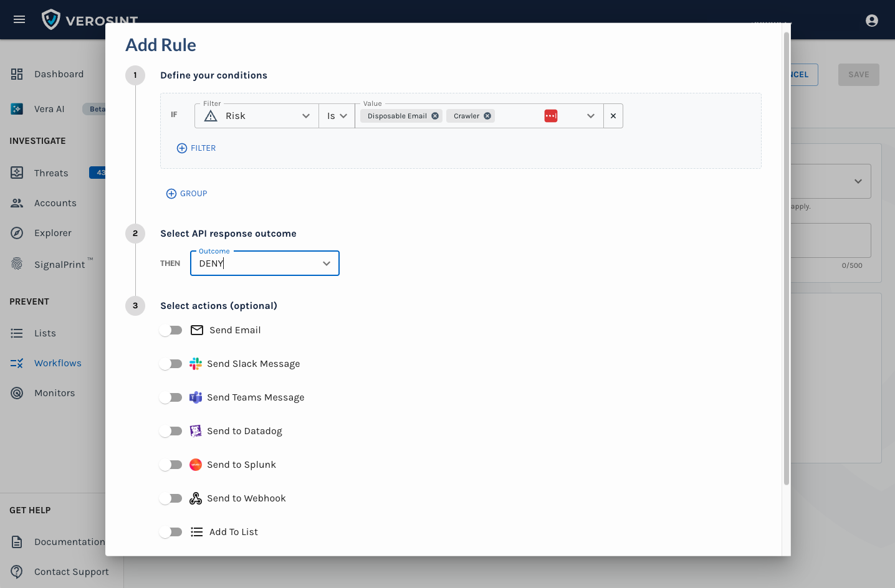Click the Verosint shield logo
The image size is (895, 588).
[x=51, y=19]
